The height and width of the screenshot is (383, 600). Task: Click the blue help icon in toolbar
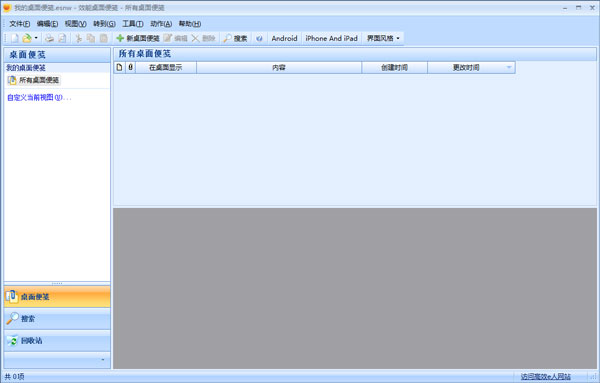pos(259,38)
